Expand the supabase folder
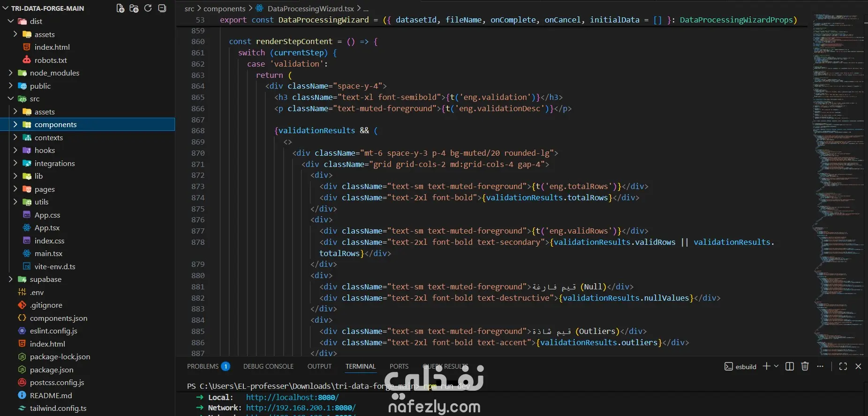 [x=11, y=279]
